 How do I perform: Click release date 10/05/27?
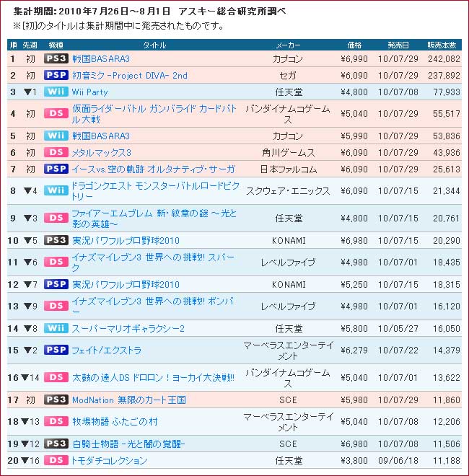[x=398, y=328]
